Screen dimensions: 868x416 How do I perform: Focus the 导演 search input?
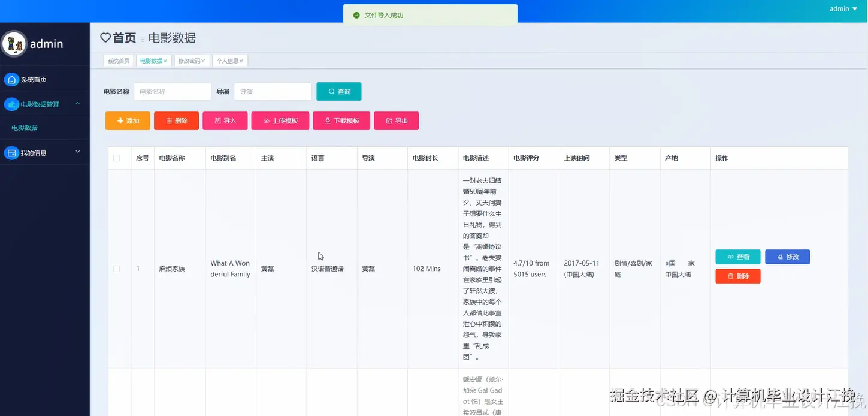click(273, 91)
